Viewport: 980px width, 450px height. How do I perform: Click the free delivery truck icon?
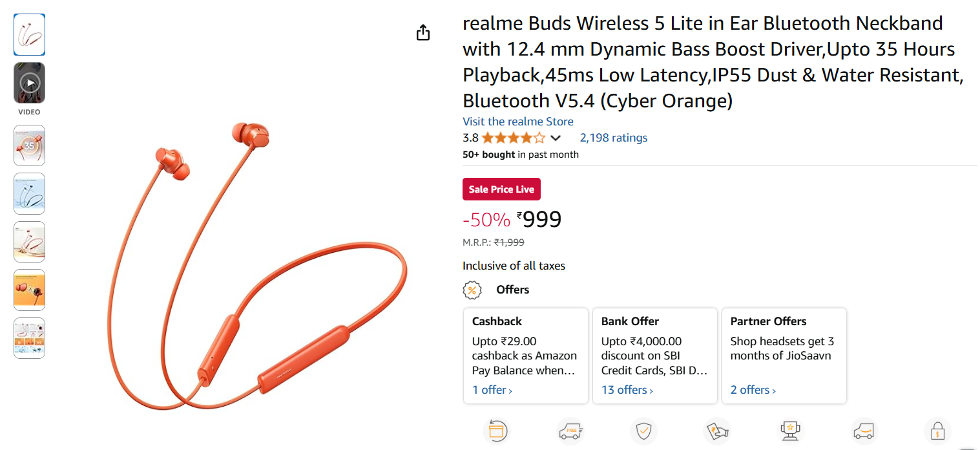pyautogui.click(x=570, y=431)
